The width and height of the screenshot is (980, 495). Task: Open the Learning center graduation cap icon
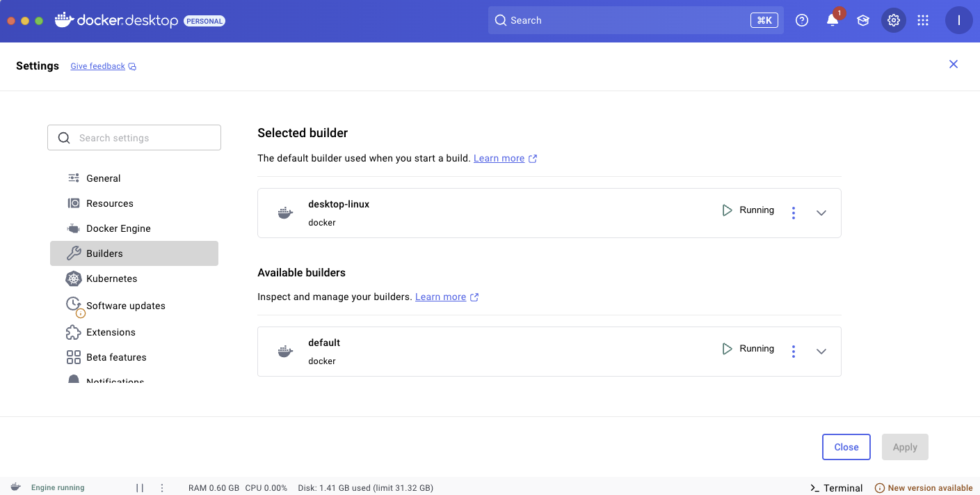pos(863,20)
